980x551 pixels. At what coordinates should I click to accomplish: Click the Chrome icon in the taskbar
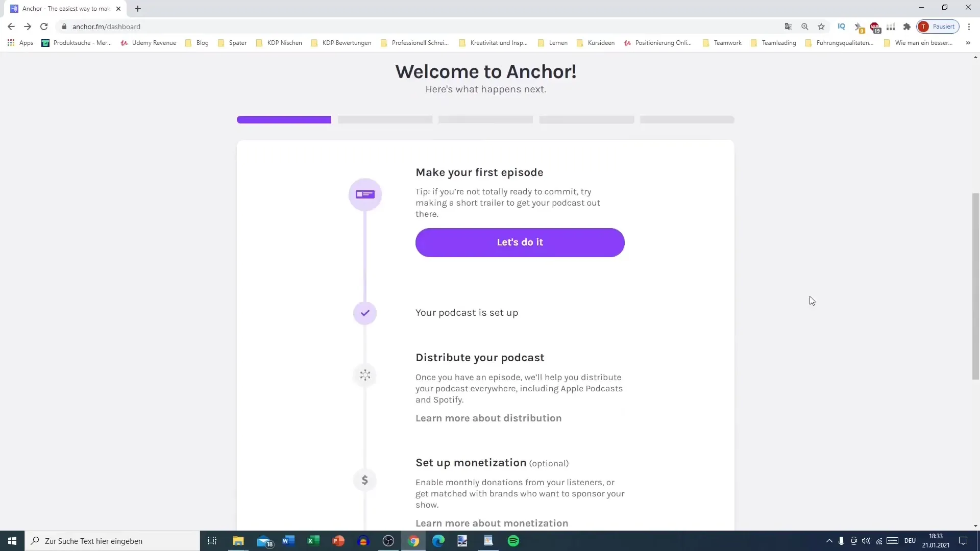pos(413,541)
